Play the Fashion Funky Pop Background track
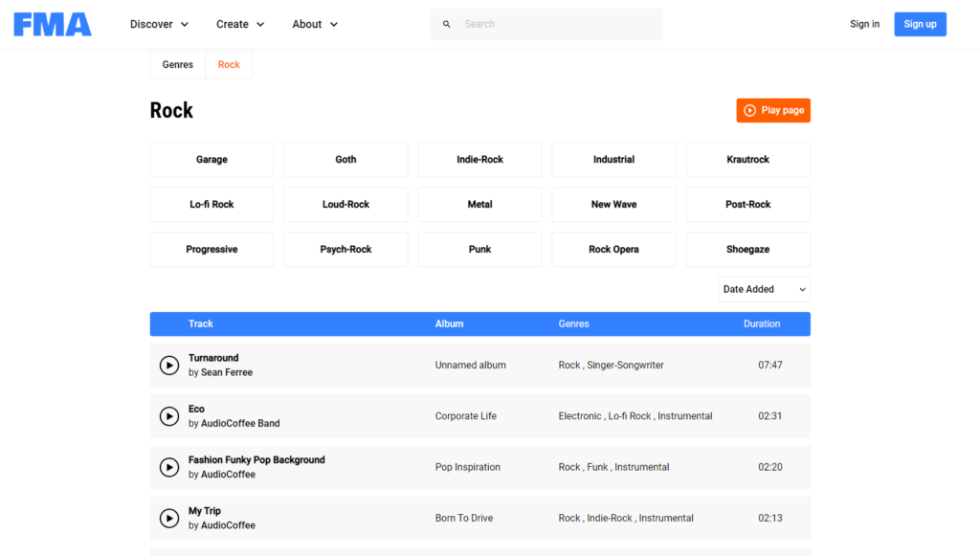 click(169, 467)
